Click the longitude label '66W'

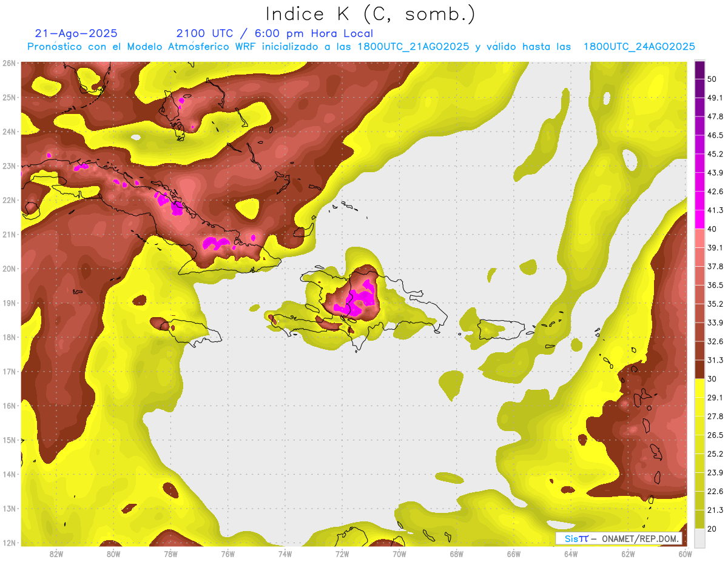point(513,554)
